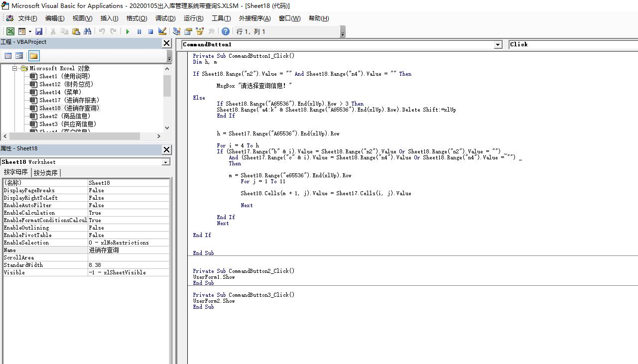638x364 pixels.
Task: Close the 工程 - VBAProject panel
Action: [x=167, y=43]
